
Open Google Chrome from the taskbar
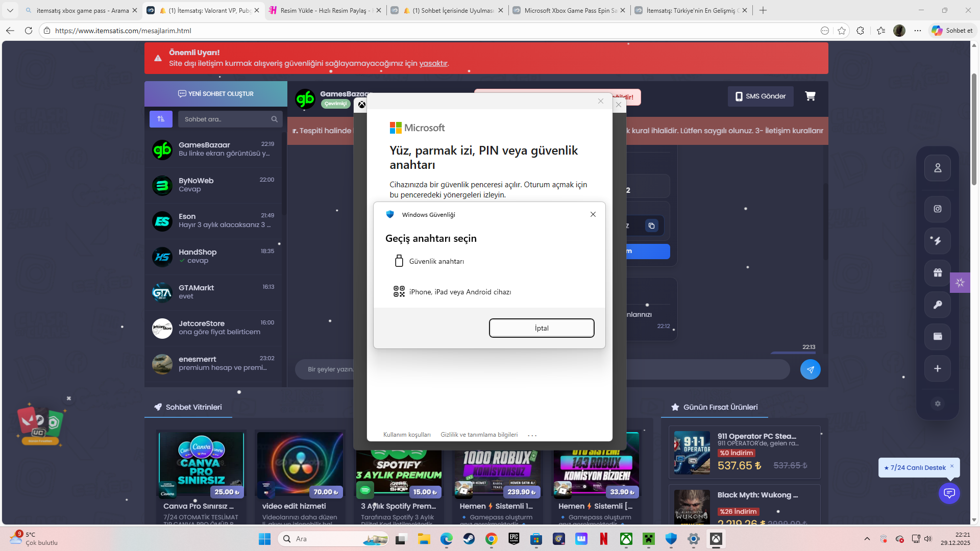tap(492, 539)
